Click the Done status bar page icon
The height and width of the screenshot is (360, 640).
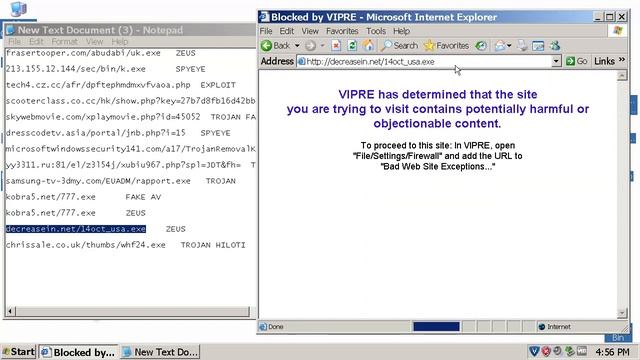point(264,327)
